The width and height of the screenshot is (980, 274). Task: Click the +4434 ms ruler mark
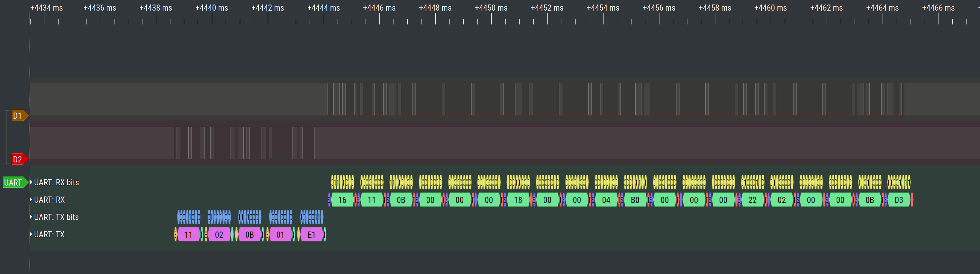click(46, 8)
